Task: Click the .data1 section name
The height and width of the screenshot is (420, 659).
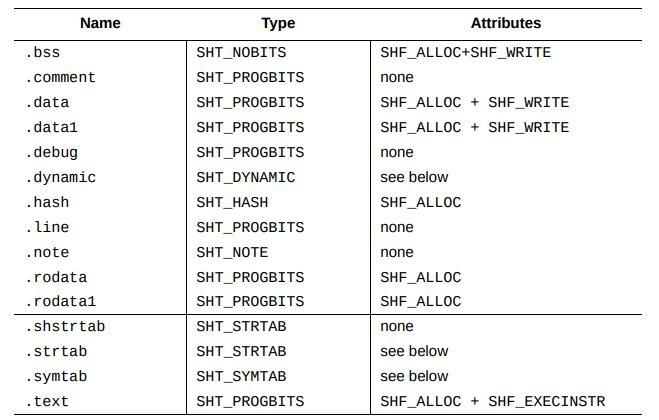Action: 51,127
